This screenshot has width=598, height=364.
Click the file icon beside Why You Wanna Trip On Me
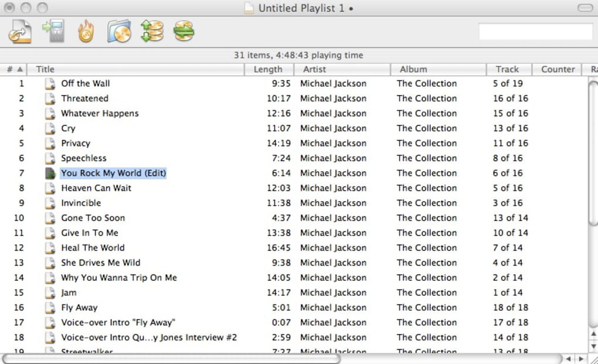pyautogui.click(x=50, y=277)
